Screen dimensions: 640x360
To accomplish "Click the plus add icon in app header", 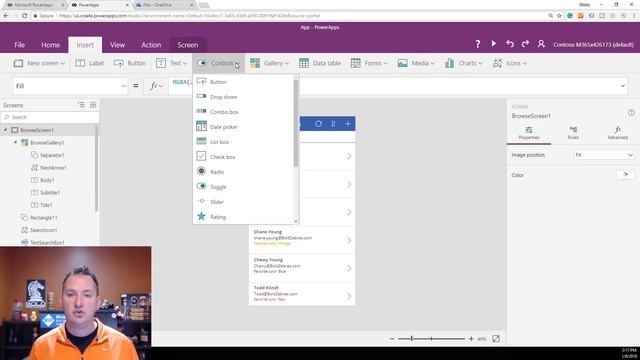I will click(x=348, y=124).
